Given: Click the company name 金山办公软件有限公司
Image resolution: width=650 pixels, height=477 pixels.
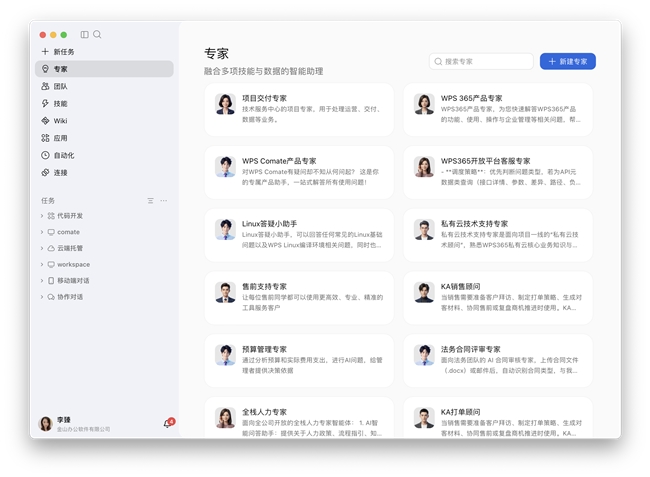Looking at the screenshot, I should point(83,429).
